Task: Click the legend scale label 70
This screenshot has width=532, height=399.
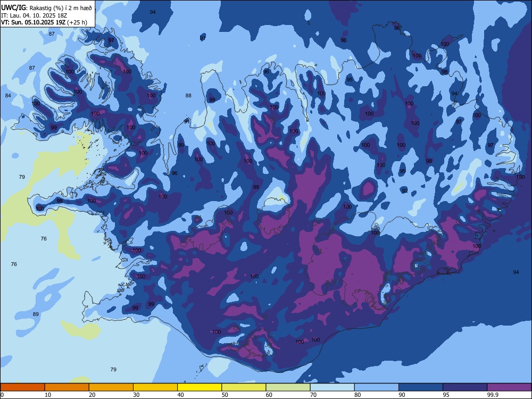Action: point(313,395)
